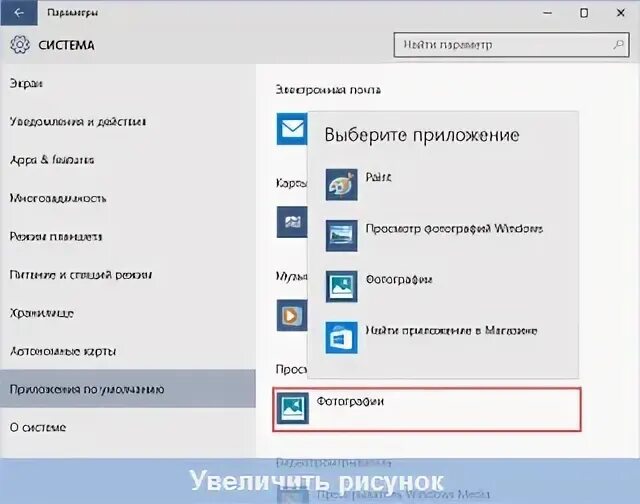Click the Увеличить рисунок overlay link

tap(316, 481)
